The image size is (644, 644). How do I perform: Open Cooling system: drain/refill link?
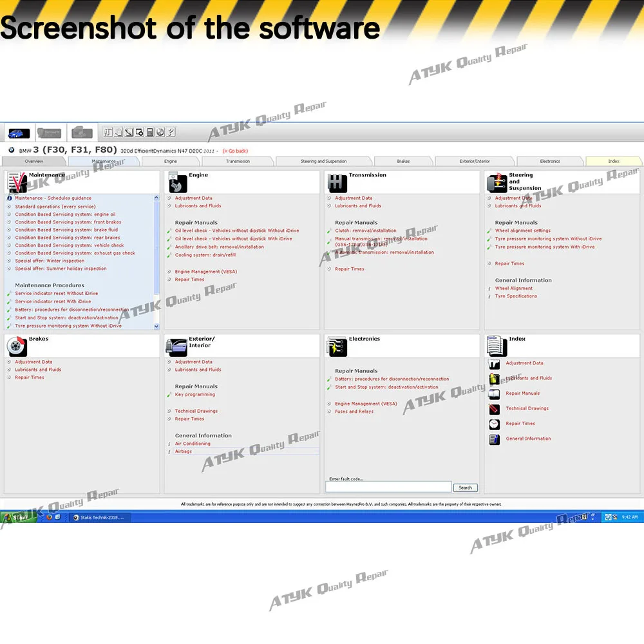click(x=205, y=255)
